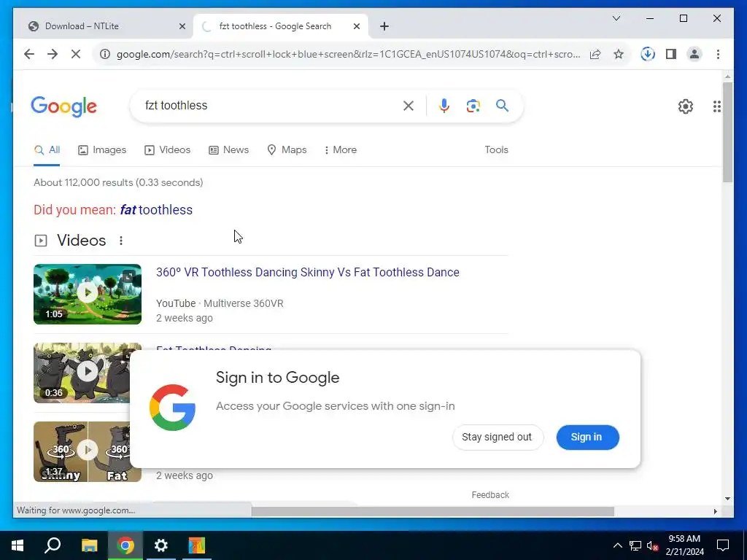This screenshot has height=560, width=747.
Task: Stop loading the current page
Action: click(x=76, y=54)
